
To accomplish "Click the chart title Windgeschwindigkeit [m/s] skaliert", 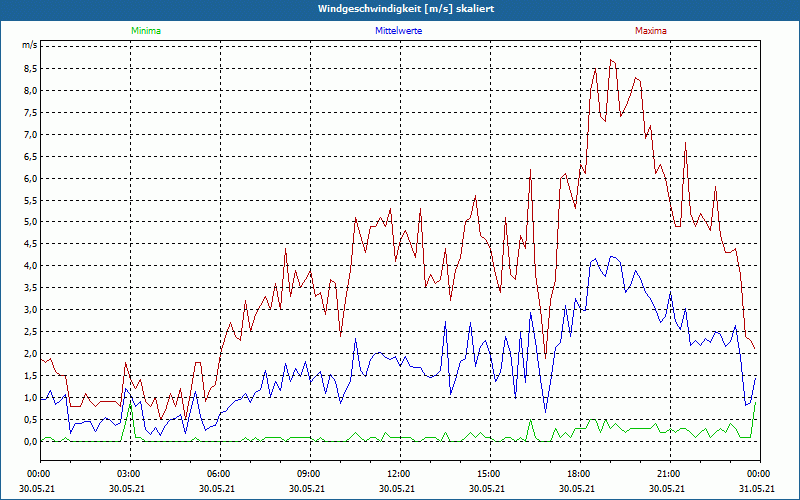I will click(x=406, y=9).
